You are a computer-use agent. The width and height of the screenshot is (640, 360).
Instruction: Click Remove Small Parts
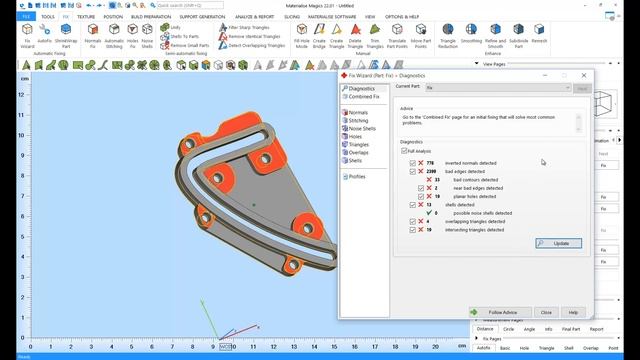185,45
